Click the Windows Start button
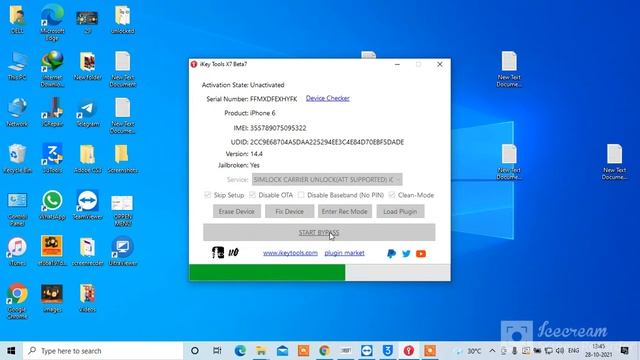The height and width of the screenshot is (360, 640). click(x=11, y=351)
